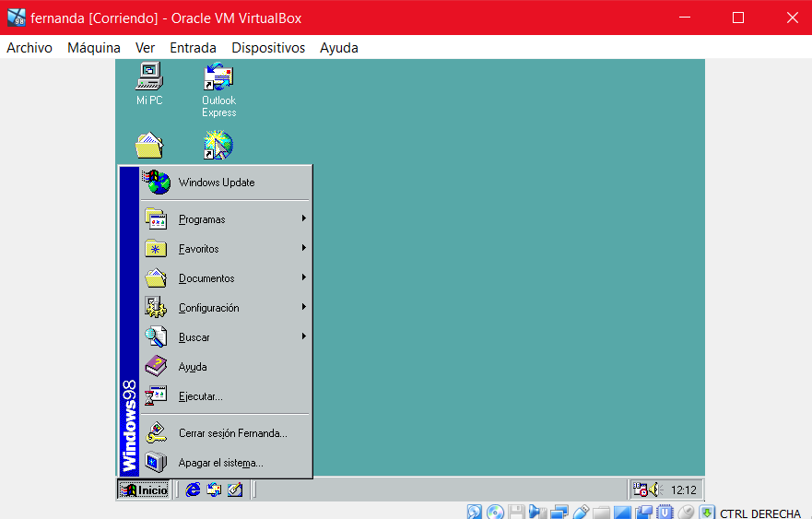This screenshot has height=519, width=812.
Task: Click the Show Desktop quick launch icon
Action: [235, 490]
